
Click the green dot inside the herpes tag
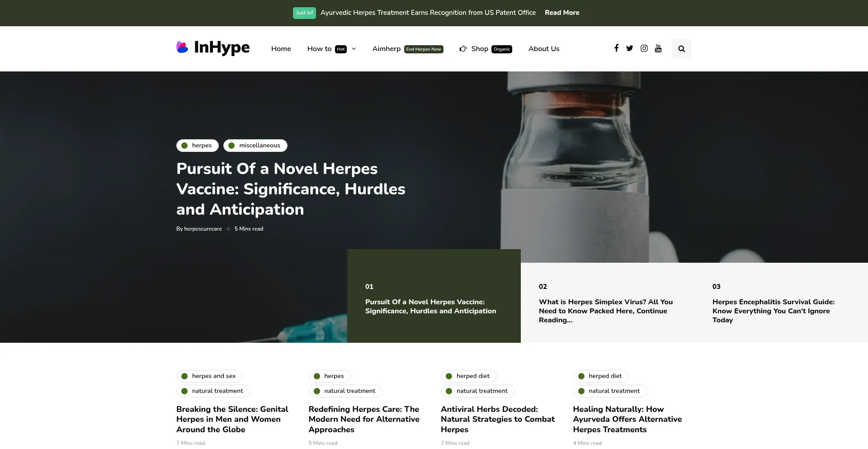pos(184,145)
